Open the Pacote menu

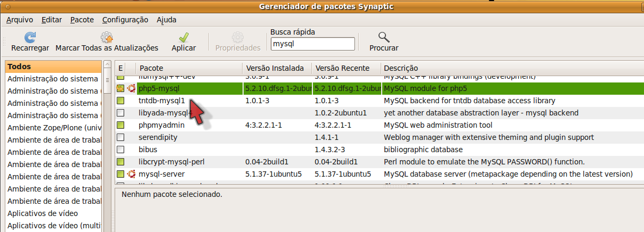pyautogui.click(x=82, y=20)
